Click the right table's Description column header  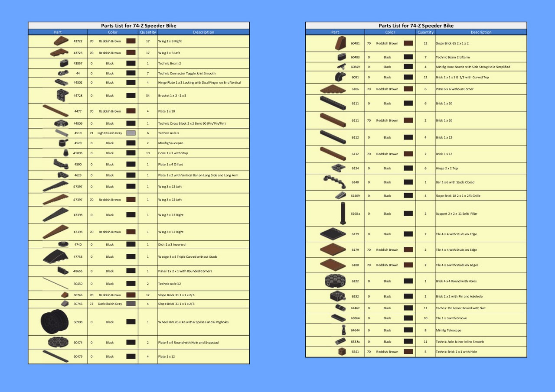click(481, 32)
